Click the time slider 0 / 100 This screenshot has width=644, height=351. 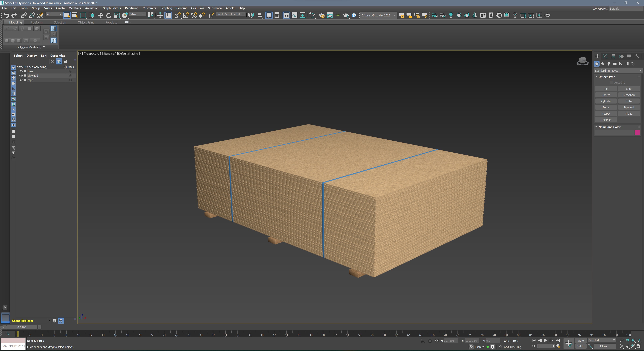(22, 327)
